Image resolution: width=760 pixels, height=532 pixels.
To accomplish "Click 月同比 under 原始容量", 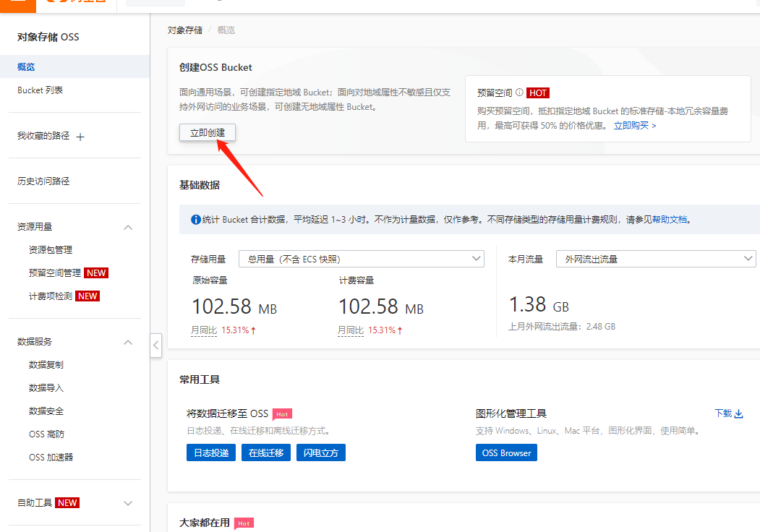I will [x=204, y=330].
